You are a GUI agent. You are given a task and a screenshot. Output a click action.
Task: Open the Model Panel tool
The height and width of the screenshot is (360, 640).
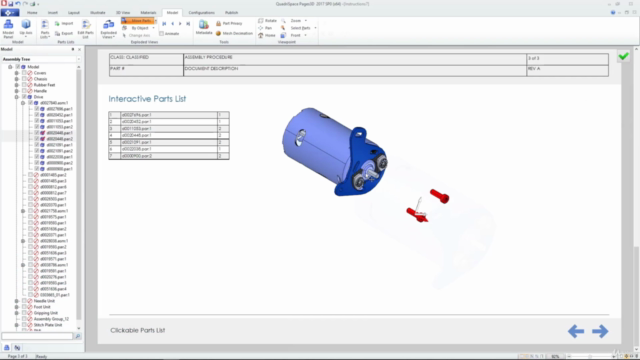pyautogui.click(x=8, y=29)
